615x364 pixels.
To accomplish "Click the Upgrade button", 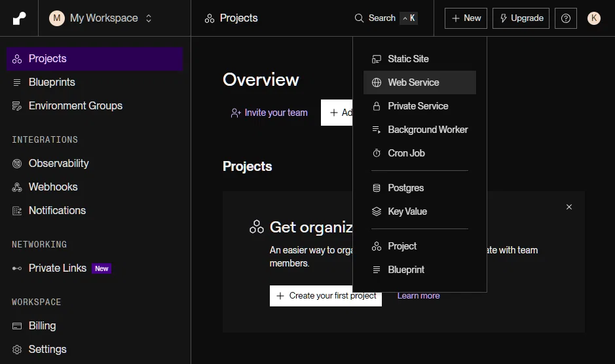I will point(521,18).
